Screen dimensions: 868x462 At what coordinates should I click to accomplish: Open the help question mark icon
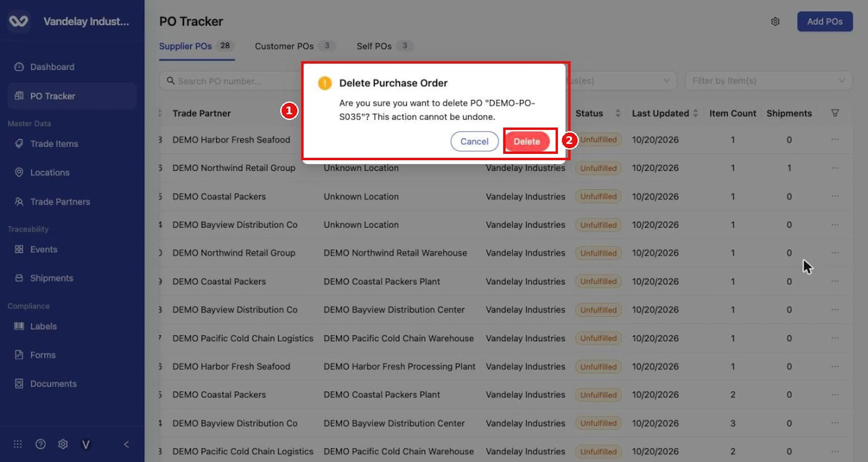pos(40,444)
